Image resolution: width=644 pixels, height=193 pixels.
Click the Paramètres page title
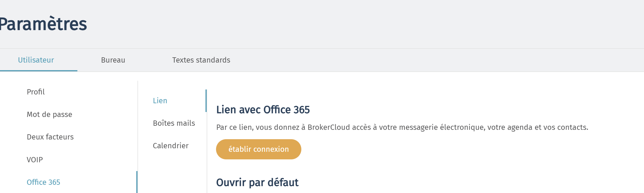(x=43, y=24)
